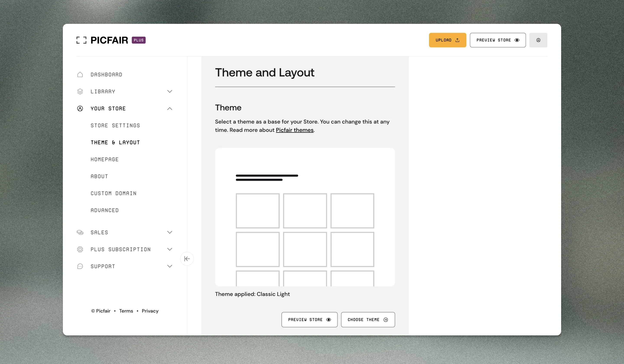This screenshot has height=364, width=624.
Task: Click the Classic Light theme preview thumbnail
Action: pyautogui.click(x=305, y=217)
